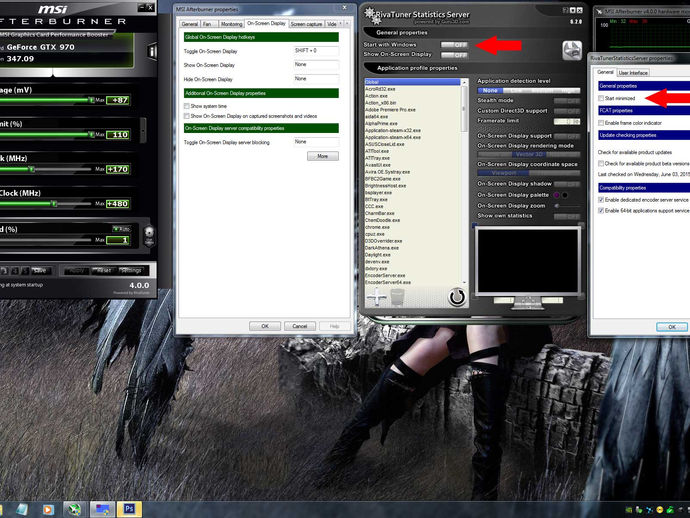Toggle On-Screen Display support switch
690x518 pixels.
[x=567, y=136]
